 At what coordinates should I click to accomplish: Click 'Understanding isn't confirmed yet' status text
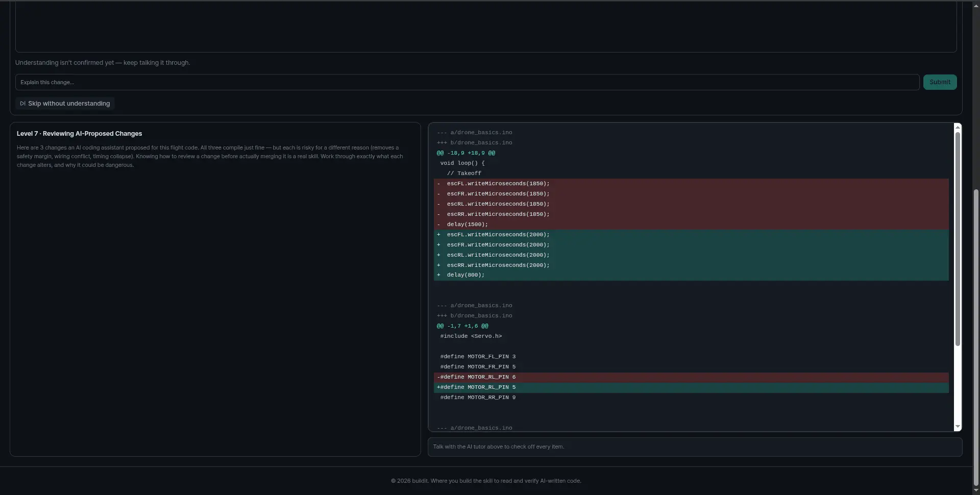tap(103, 63)
